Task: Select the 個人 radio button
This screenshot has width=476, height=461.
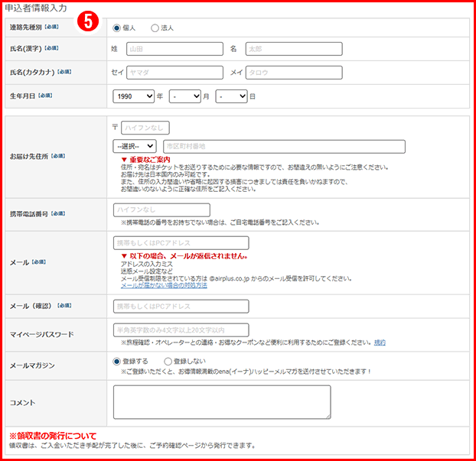Action: pyautogui.click(x=117, y=28)
